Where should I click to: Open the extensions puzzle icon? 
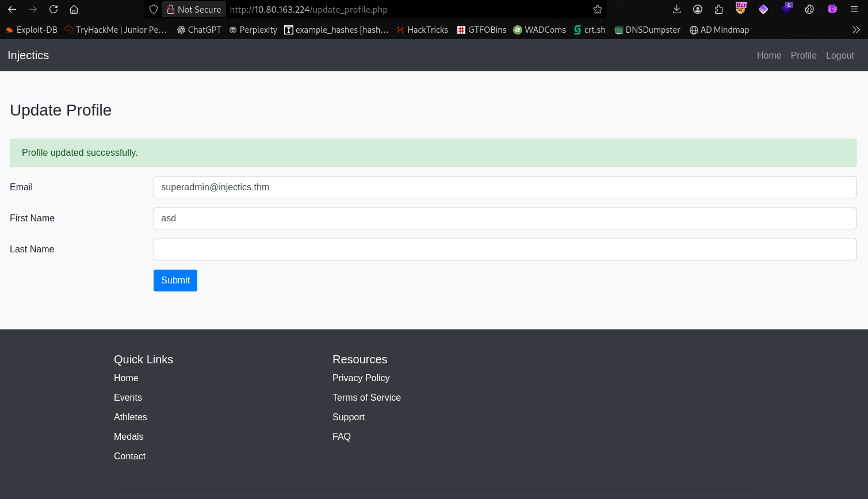click(x=719, y=9)
